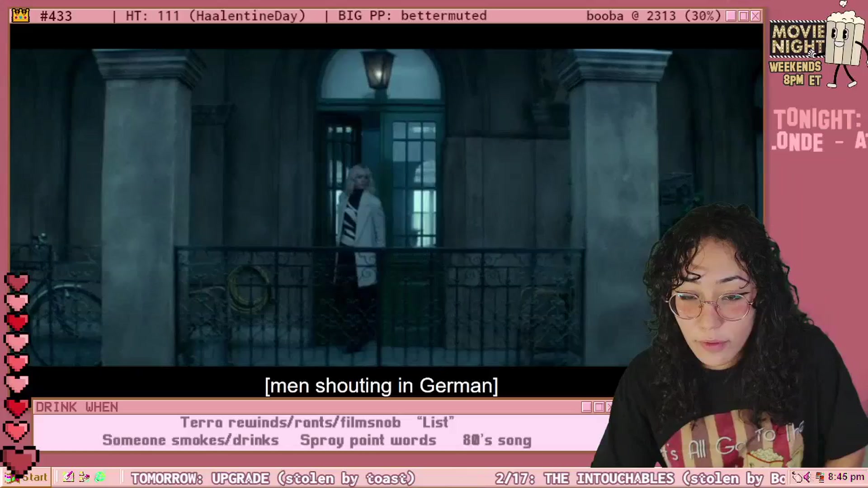
Task: Click the 'Spray paint words' rule
Action: tap(368, 440)
